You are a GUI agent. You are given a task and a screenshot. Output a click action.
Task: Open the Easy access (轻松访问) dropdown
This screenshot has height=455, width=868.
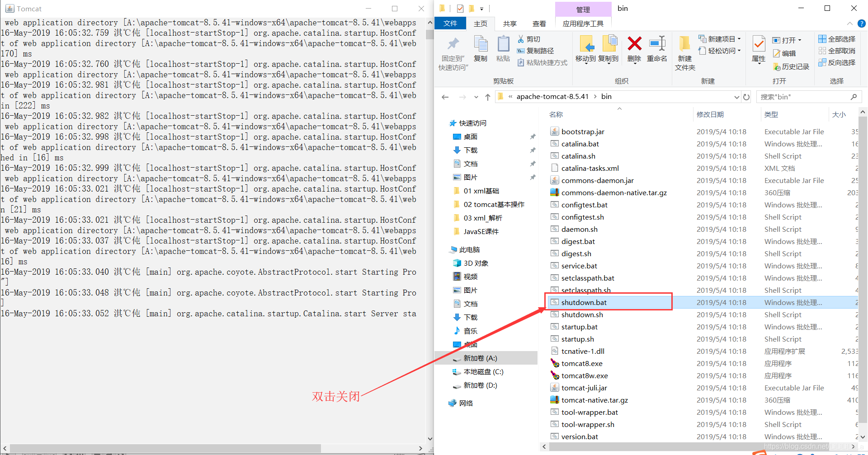click(720, 51)
